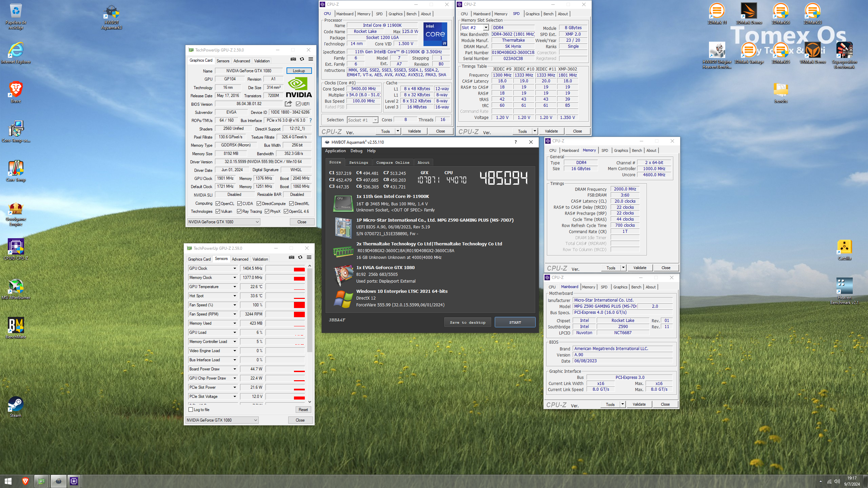Toggle PhysX checkbox in GPU-Z
The width and height of the screenshot is (868, 488).
pyautogui.click(x=267, y=211)
